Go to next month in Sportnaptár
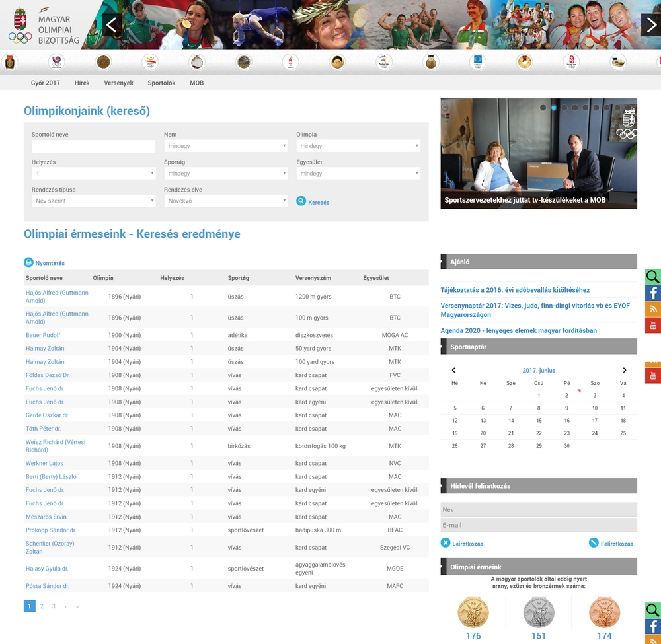Screen dimensions: 661x644 tap(625, 371)
